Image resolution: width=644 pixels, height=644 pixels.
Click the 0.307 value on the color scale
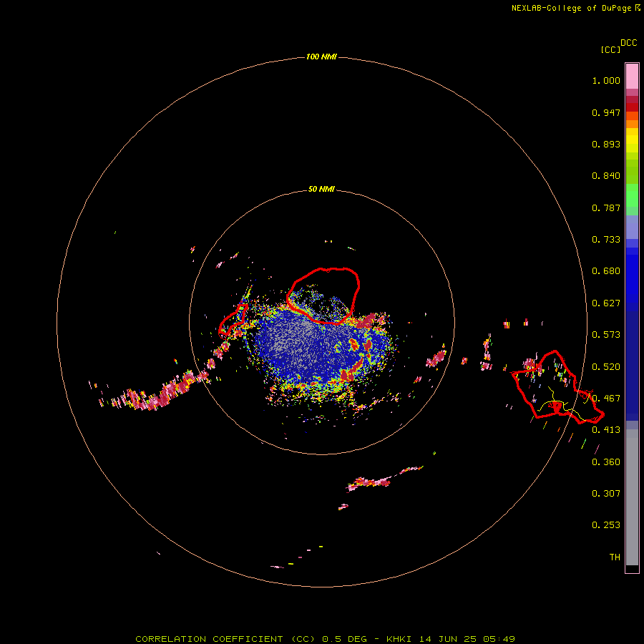click(606, 494)
